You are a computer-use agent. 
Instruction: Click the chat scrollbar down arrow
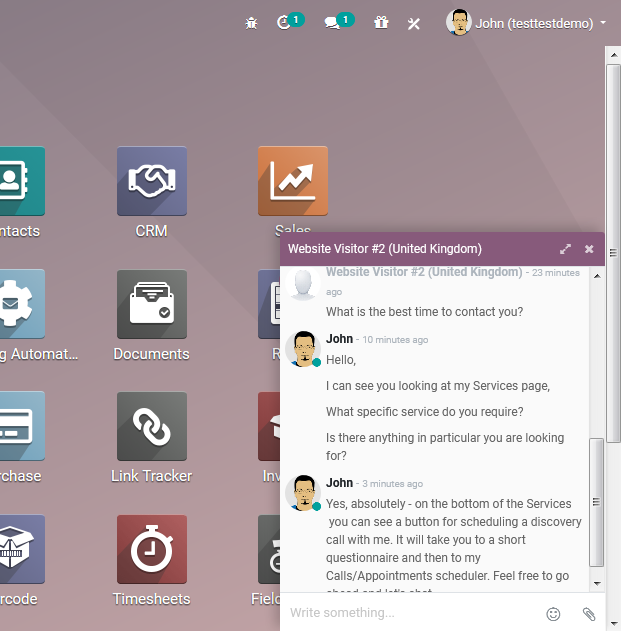pyautogui.click(x=597, y=583)
